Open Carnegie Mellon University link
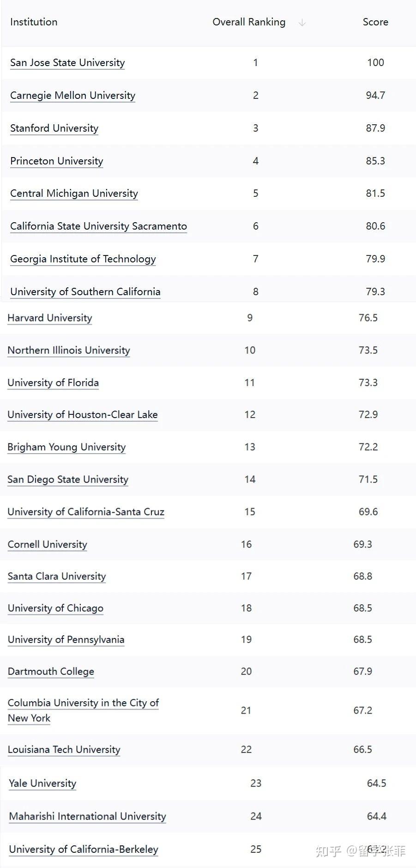 (x=72, y=96)
